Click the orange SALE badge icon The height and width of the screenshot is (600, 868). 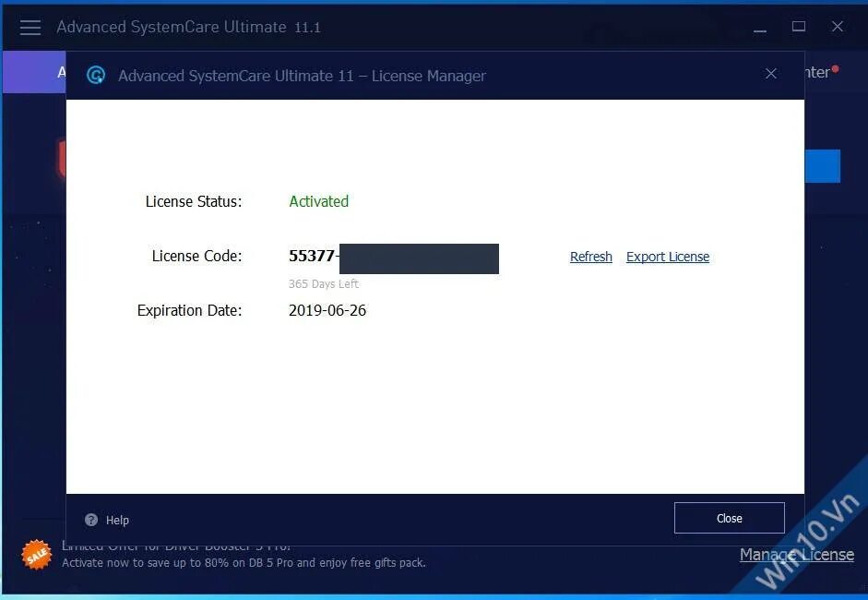pos(37,555)
